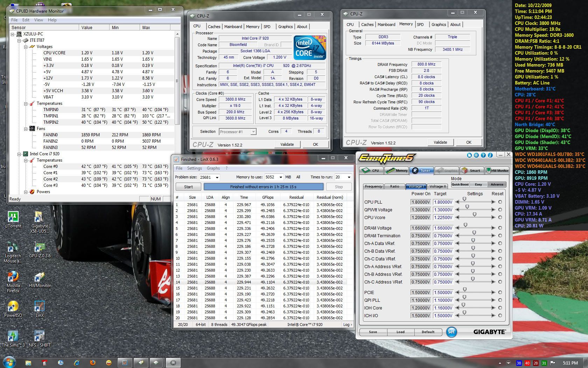Screen dimensions: 588x368
Task: Select reset radio for DRAM Termination
Action: coord(500,236)
